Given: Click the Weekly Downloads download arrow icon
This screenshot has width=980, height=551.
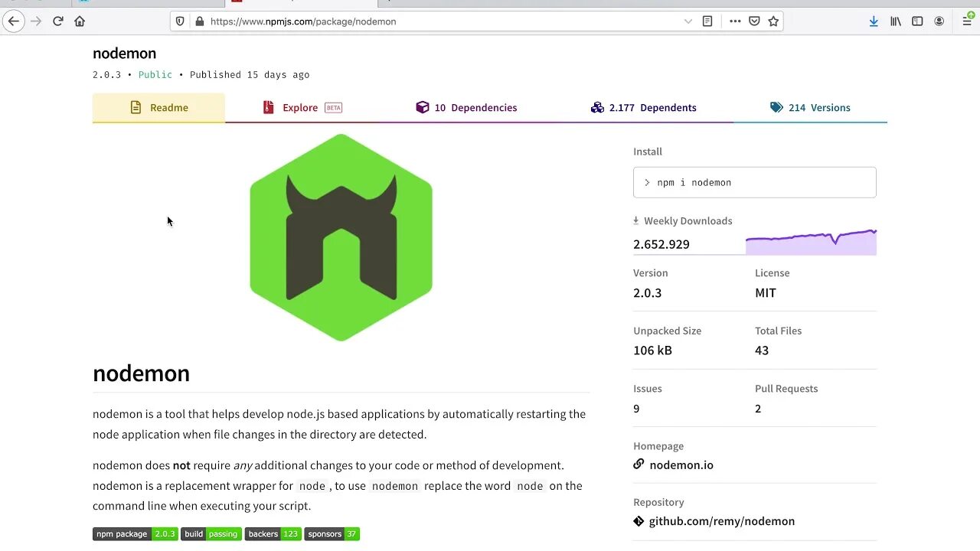Looking at the screenshot, I should [x=636, y=220].
